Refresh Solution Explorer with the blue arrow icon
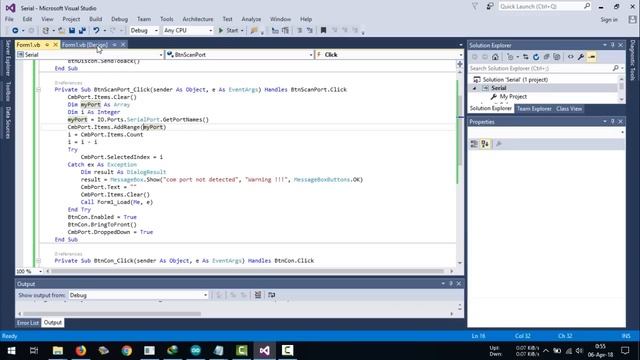 (x=536, y=57)
